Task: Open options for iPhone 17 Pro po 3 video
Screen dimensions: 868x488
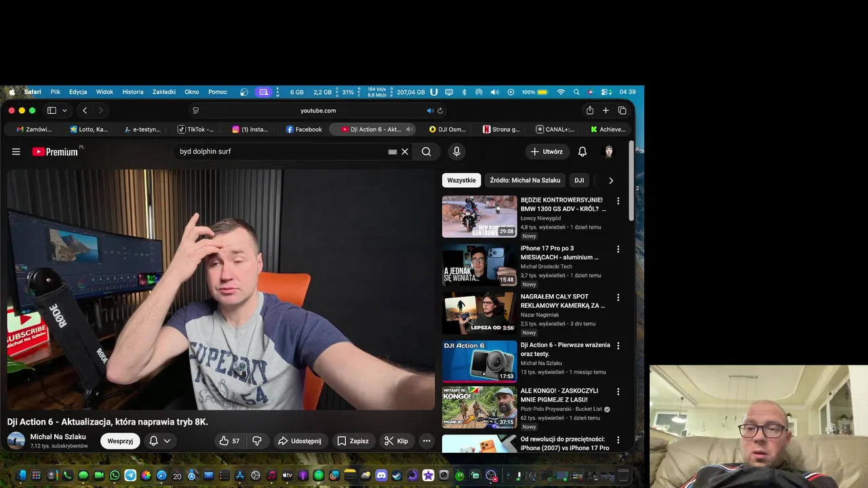Action: coord(618,249)
